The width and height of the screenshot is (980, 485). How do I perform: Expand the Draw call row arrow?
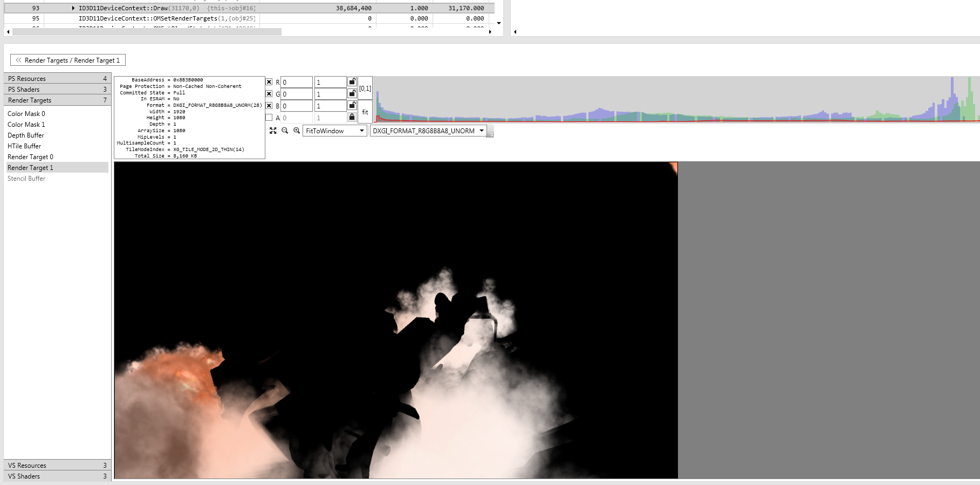pos(73,8)
